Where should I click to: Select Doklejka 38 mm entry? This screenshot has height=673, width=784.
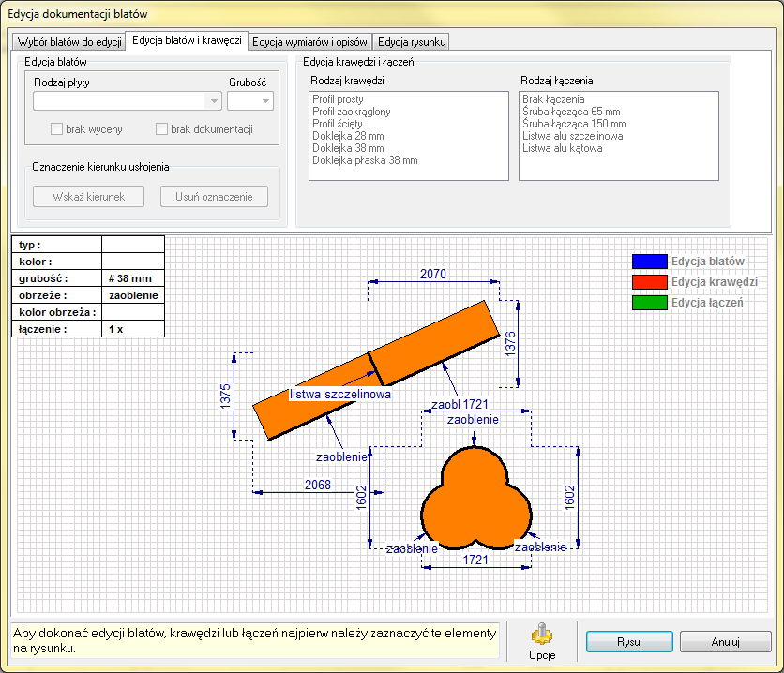[x=348, y=148]
